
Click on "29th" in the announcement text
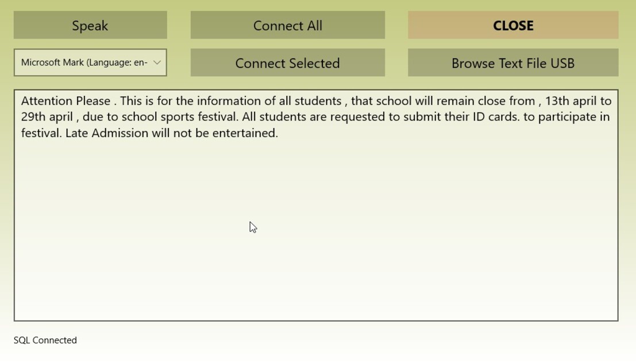coord(33,117)
